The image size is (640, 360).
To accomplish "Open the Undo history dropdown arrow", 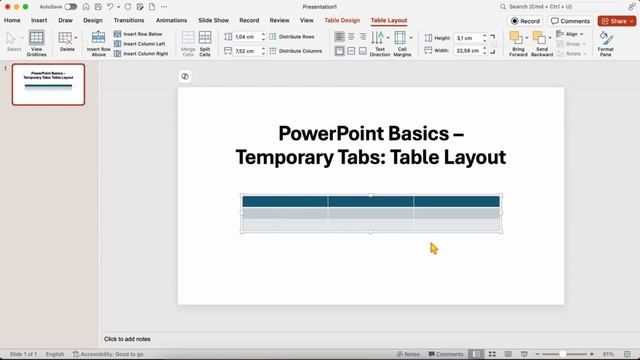I will (x=118, y=7).
